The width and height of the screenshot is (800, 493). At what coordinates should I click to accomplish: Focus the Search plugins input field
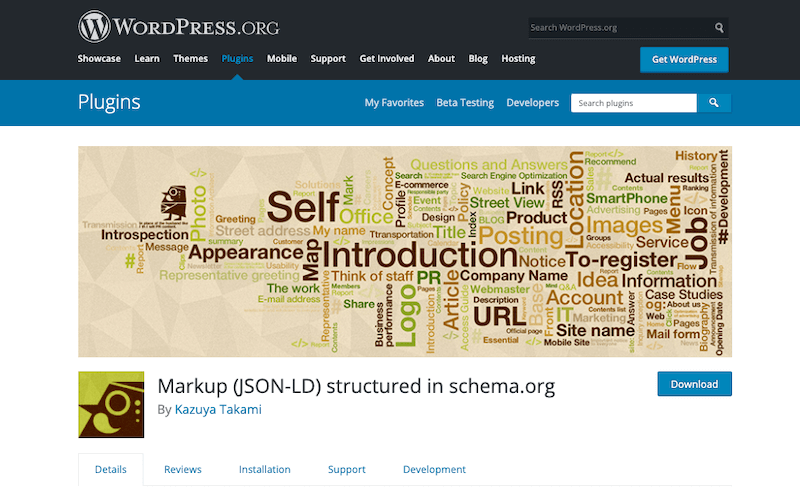(633, 103)
